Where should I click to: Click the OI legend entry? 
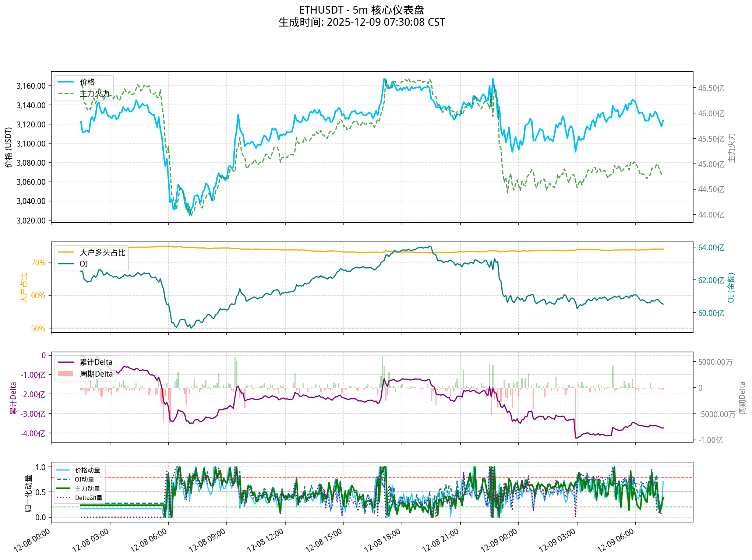pyautogui.click(x=84, y=264)
